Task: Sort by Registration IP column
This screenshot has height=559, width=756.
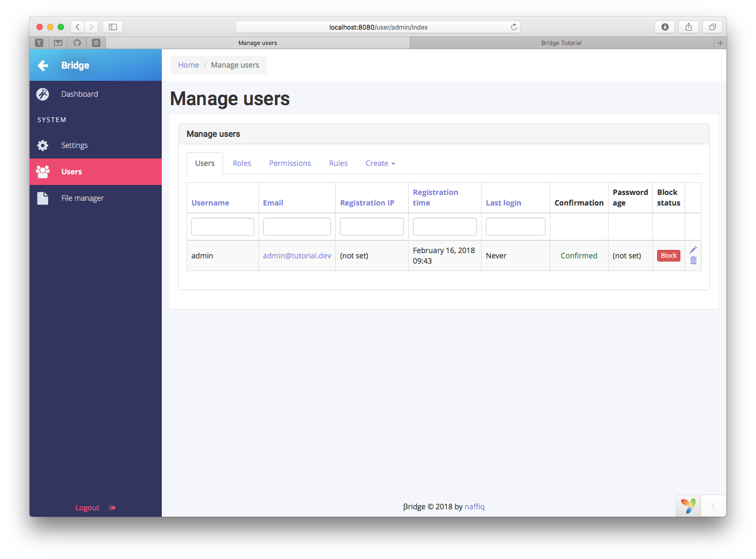Action: pyautogui.click(x=367, y=203)
